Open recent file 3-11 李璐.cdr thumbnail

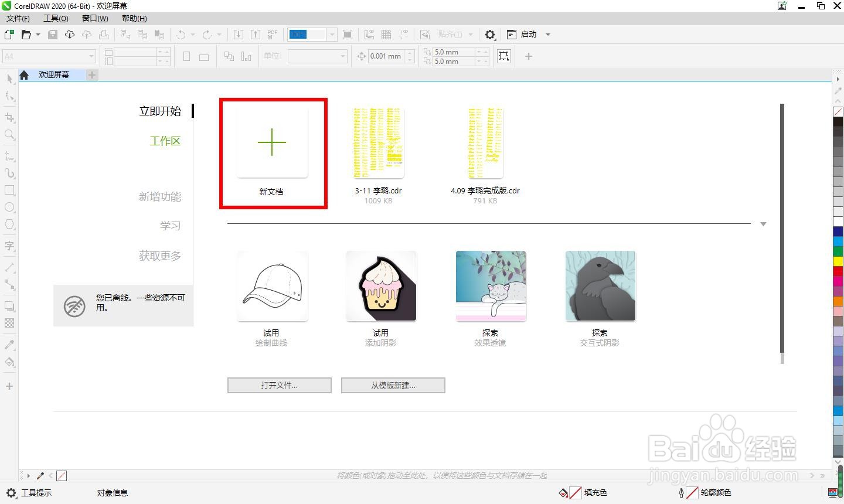(x=379, y=142)
